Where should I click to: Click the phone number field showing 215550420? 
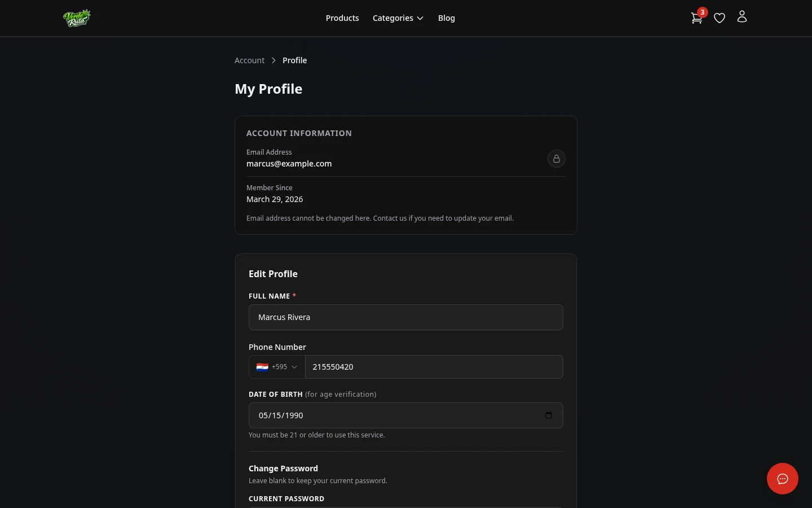click(434, 366)
